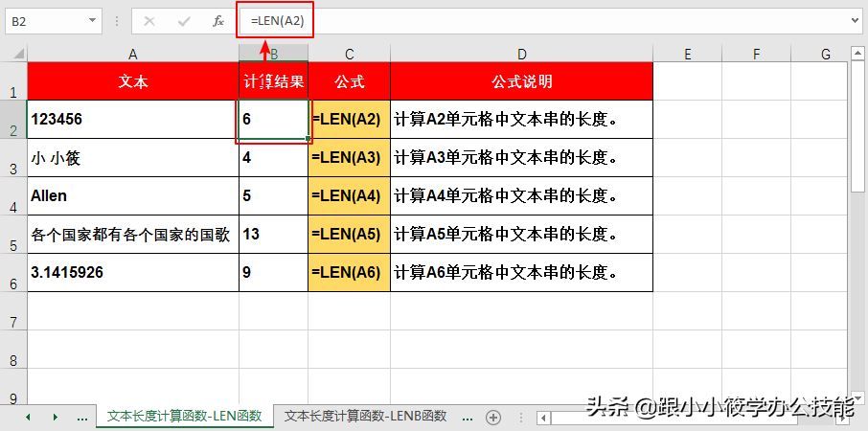This screenshot has height=431, width=868.
Task: Click sheet tab scroll right arrow
Action: point(56,418)
